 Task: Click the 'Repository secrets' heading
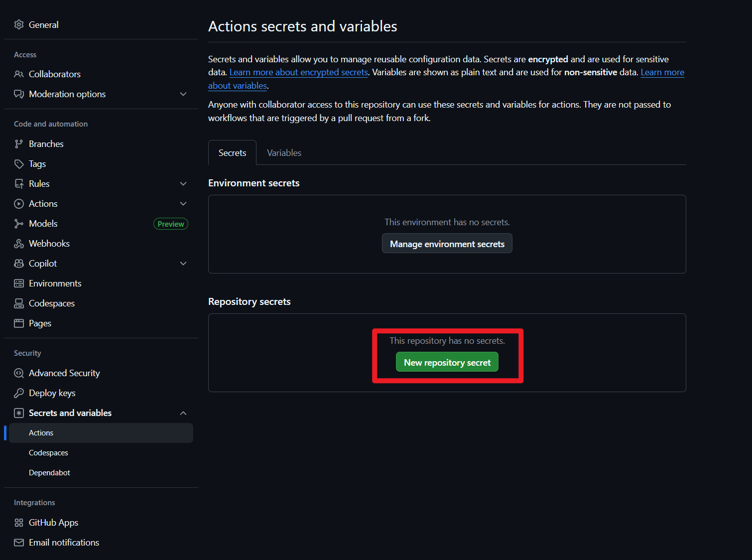250,301
